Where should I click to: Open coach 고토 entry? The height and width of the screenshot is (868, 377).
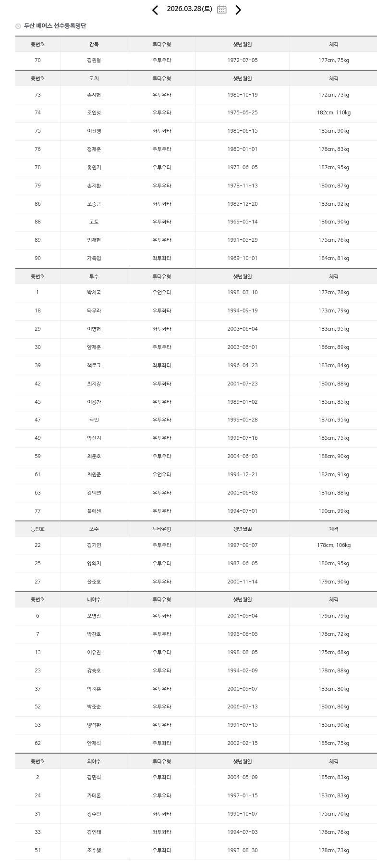tap(94, 222)
